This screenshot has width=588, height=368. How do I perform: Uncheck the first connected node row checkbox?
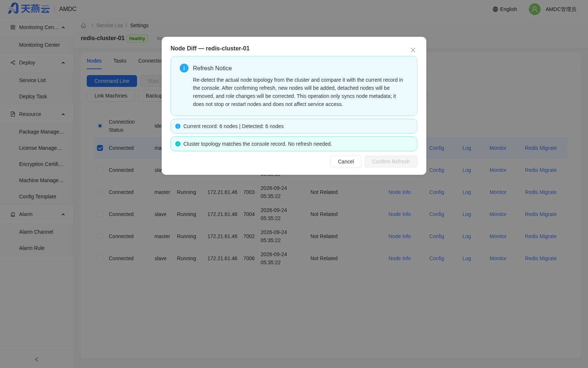click(x=100, y=148)
